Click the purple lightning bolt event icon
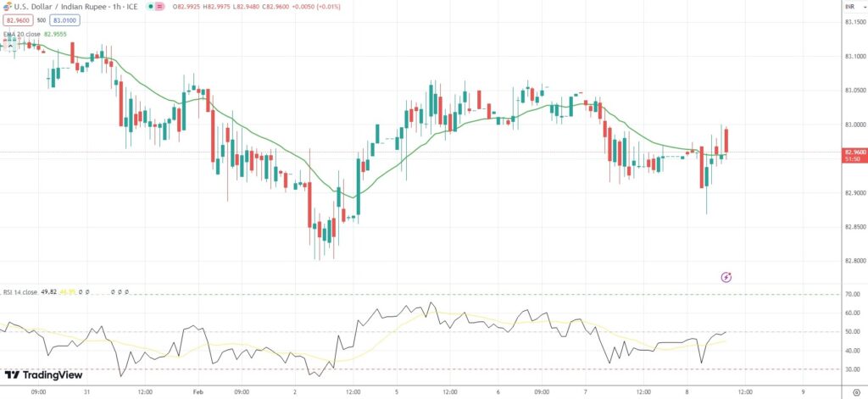Image resolution: width=868 pixels, height=399 pixels. (726, 277)
